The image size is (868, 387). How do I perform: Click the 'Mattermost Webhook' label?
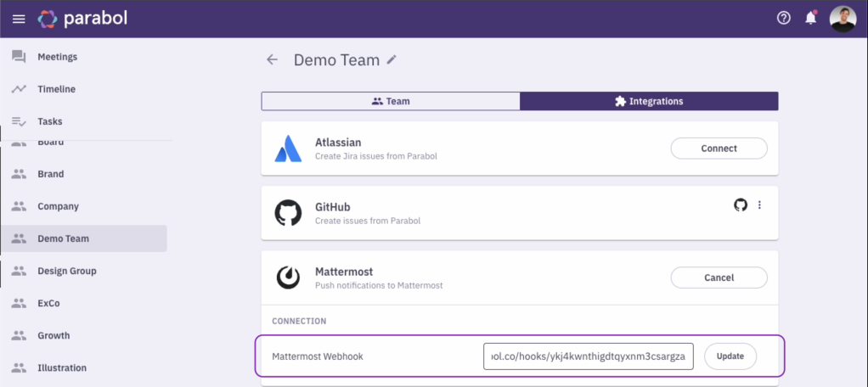point(317,356)
